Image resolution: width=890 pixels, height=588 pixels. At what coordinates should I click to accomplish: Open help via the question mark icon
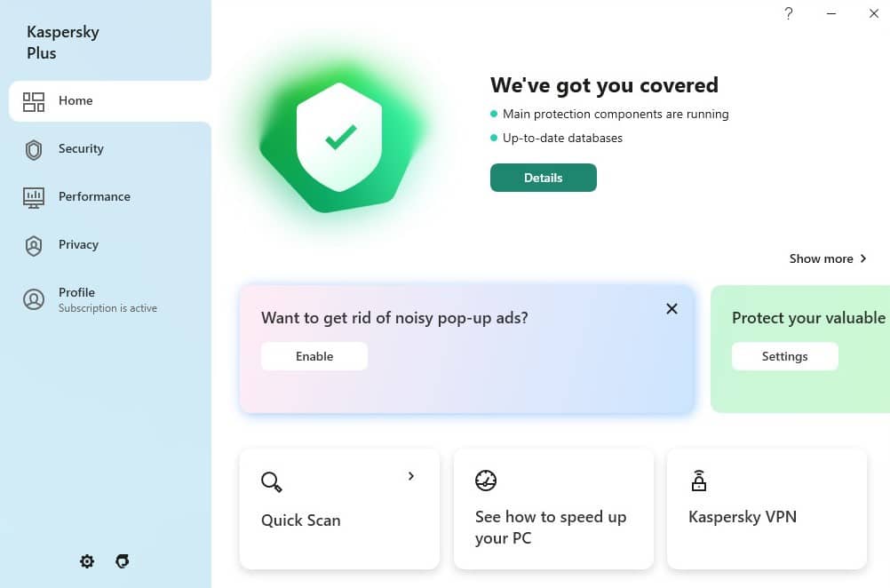(788, 14)
